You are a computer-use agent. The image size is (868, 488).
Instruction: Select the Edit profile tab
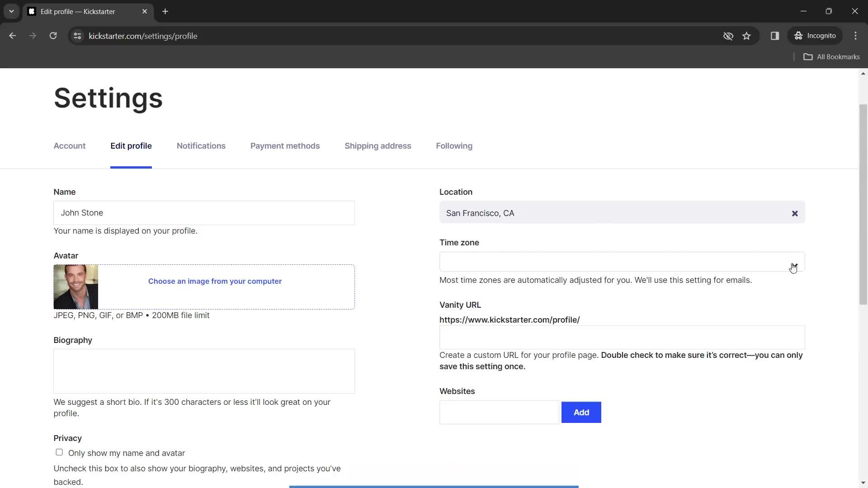point(131,146)
